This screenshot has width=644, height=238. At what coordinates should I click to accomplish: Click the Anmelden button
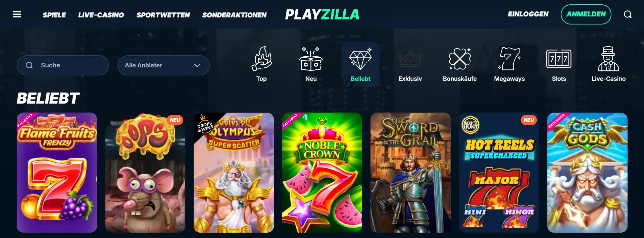click(586, 14)
